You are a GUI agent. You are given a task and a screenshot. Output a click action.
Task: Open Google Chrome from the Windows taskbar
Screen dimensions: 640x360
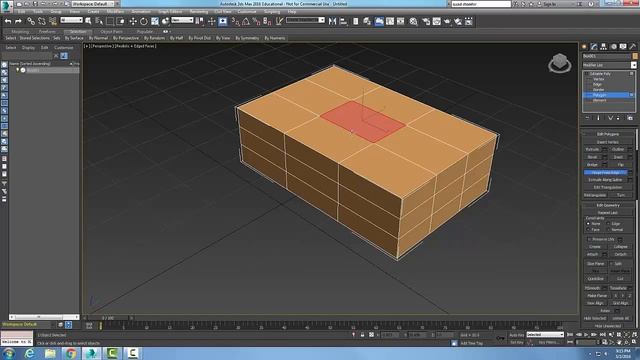71,353
